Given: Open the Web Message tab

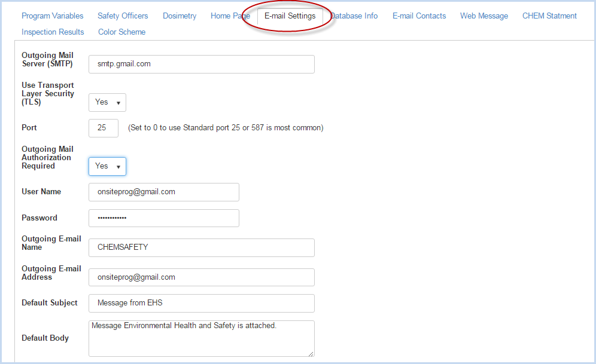Looking at the screenshot, I should [x=484, y=16].
